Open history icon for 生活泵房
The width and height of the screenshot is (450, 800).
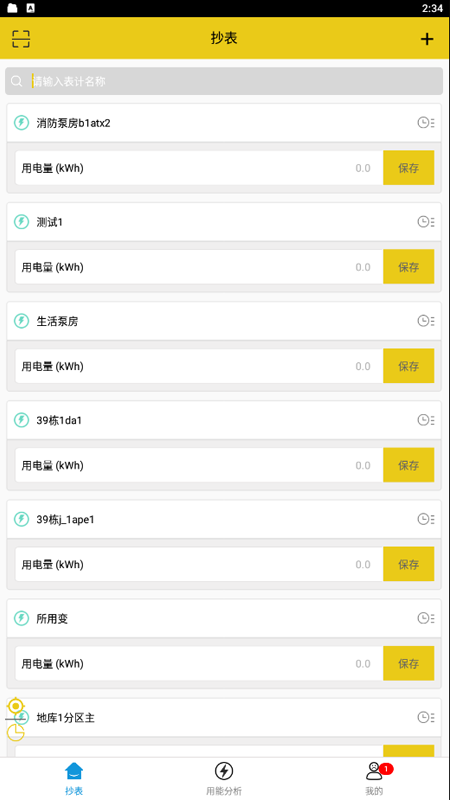pos(426,321)
